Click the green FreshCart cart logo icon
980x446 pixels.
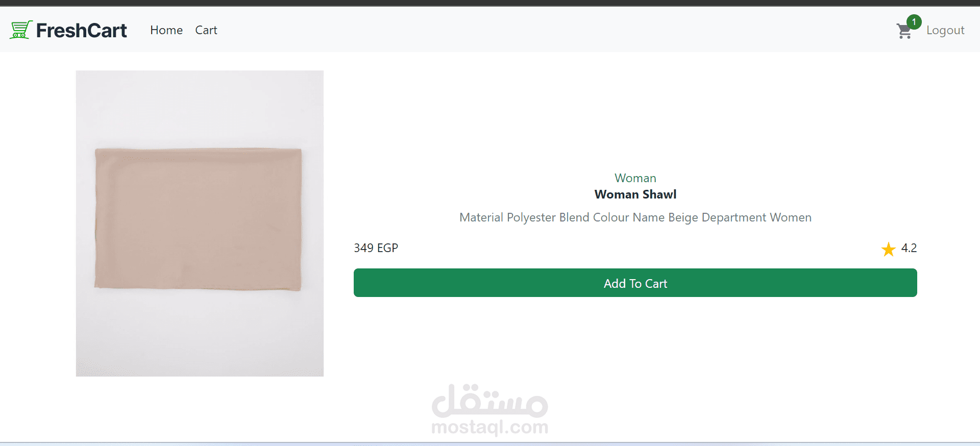click(x=21, y=30)
